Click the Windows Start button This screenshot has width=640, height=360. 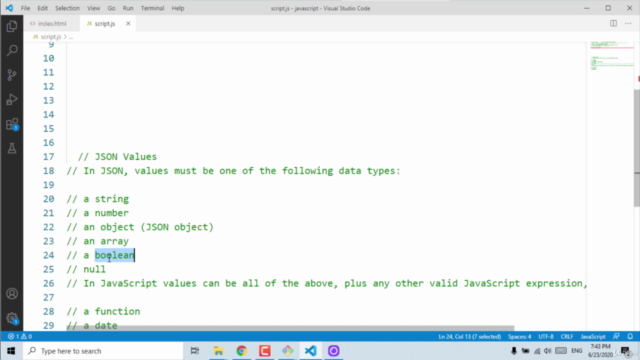point(11,351)
